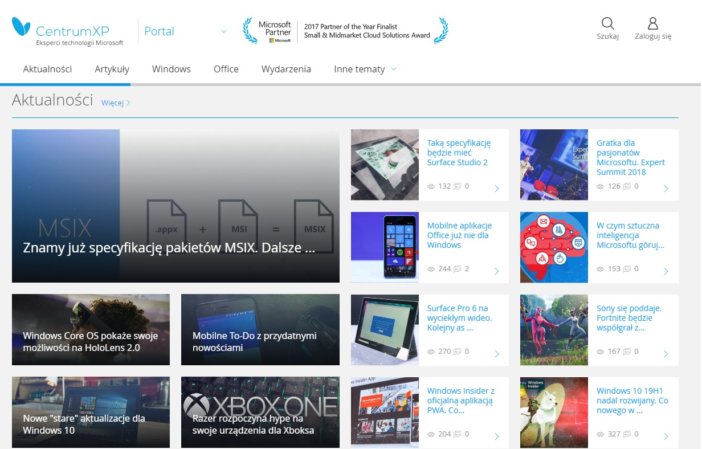Expand the Inne tematy menu chevron
Image resolution: width=702 pixels, height=449 pixels.
(x=394, y=69)
